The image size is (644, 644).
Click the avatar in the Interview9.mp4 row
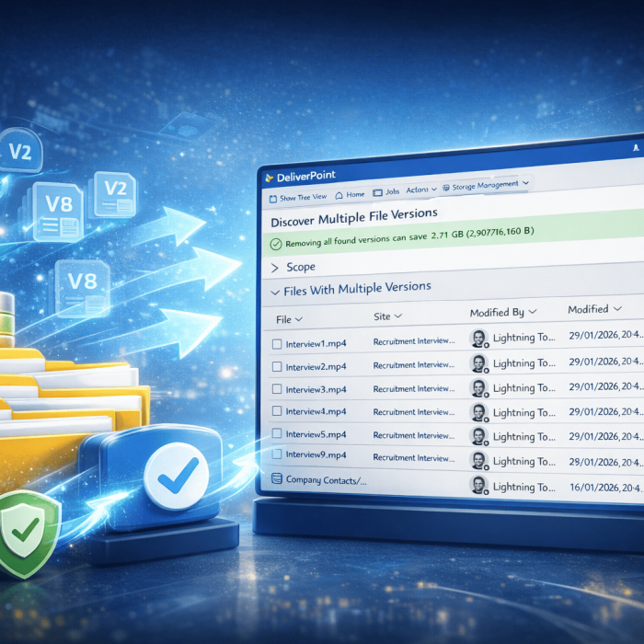click(x=479, y=461)
